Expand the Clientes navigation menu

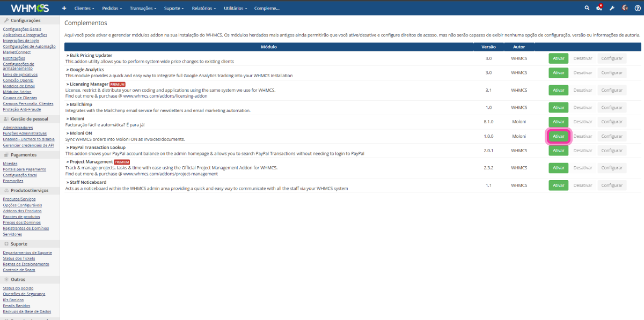[84, 9]
